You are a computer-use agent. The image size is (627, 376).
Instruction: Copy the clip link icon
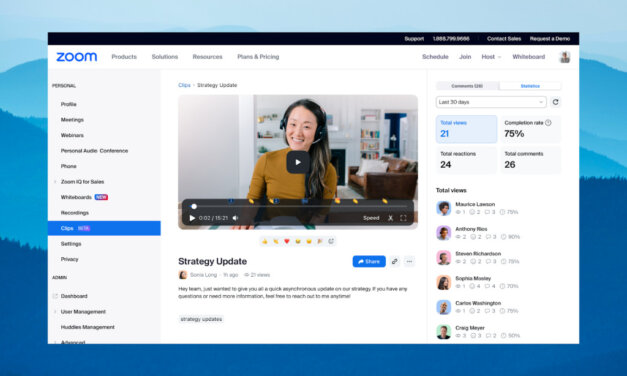click(395, 262)
